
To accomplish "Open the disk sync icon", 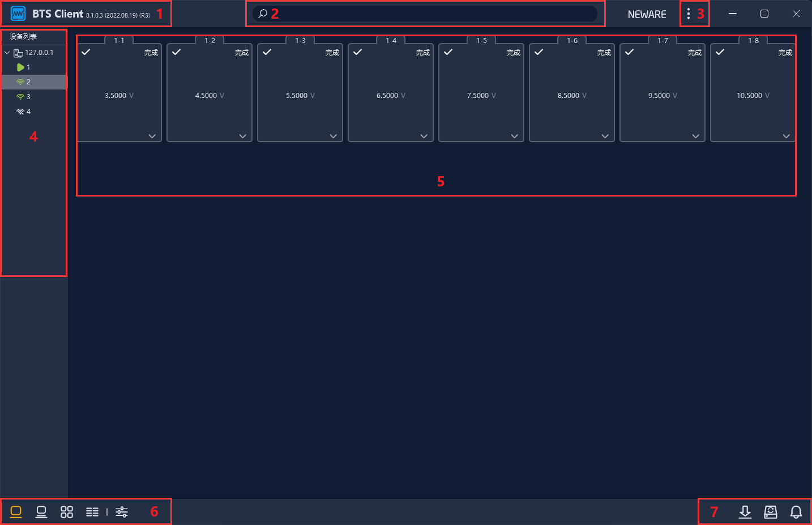I will point(771,512).
